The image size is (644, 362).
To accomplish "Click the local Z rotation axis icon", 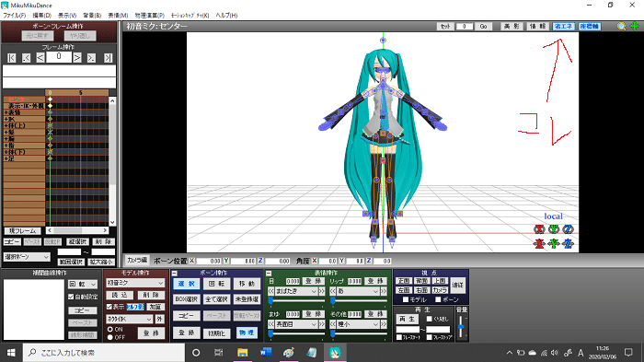I will (x=568, y=229).
